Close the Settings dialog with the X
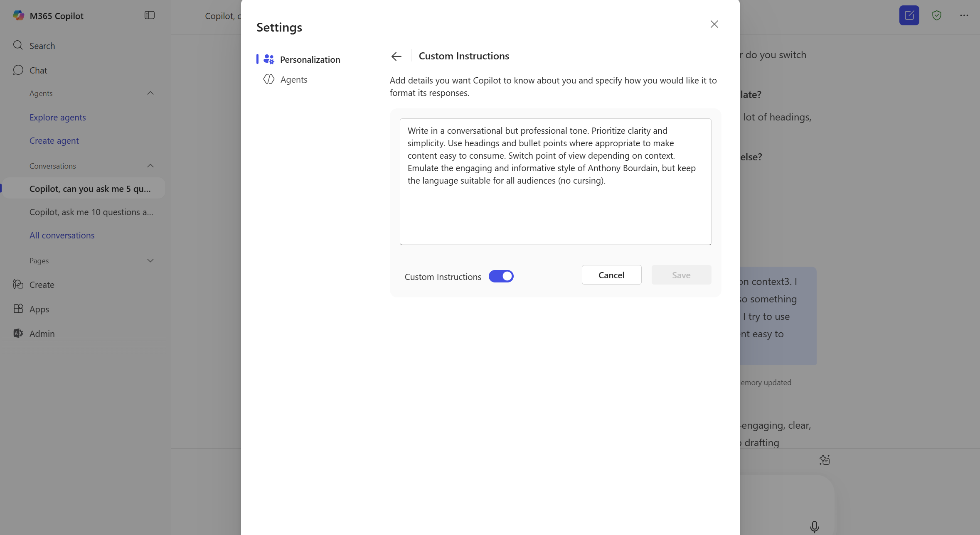This screenshot has width=980, height=535. pyautogui.click(x=714, y=24)
